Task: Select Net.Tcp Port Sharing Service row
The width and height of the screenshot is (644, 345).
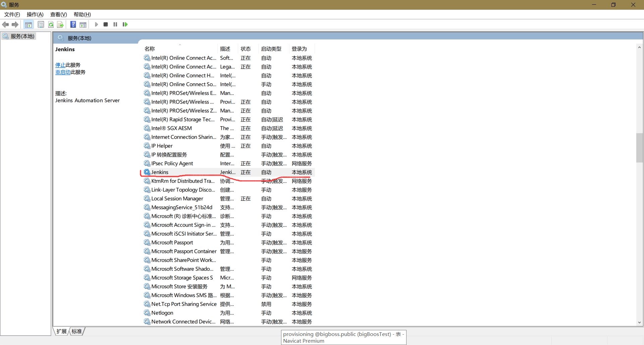Action: coord(229,304)
